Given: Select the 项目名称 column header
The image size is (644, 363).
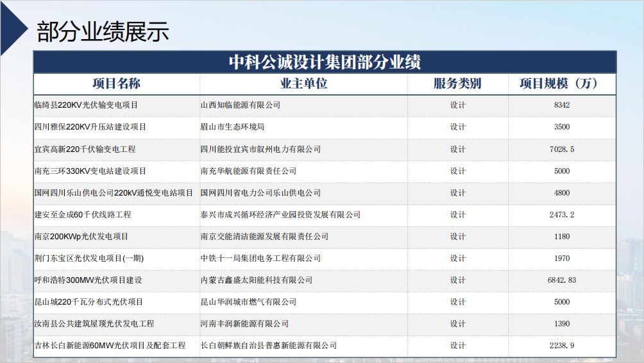Looking at the screenshot, I should [116, 84].
